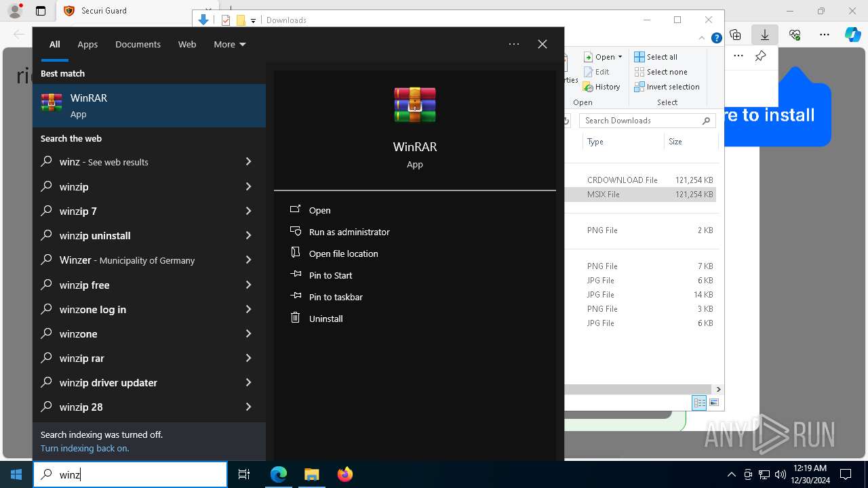Open Edge Browser essentials heart icon

click(795, 35)
